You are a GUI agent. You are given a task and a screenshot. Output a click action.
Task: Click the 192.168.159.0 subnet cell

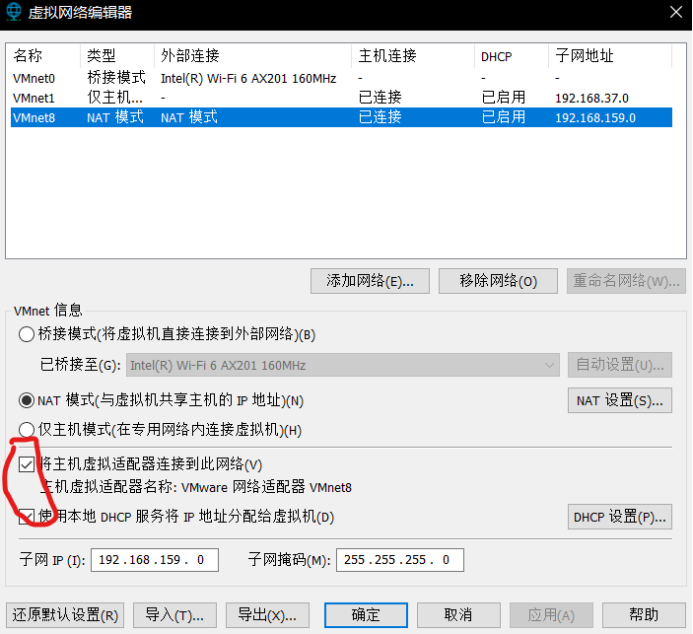click(x=595, y=118)
